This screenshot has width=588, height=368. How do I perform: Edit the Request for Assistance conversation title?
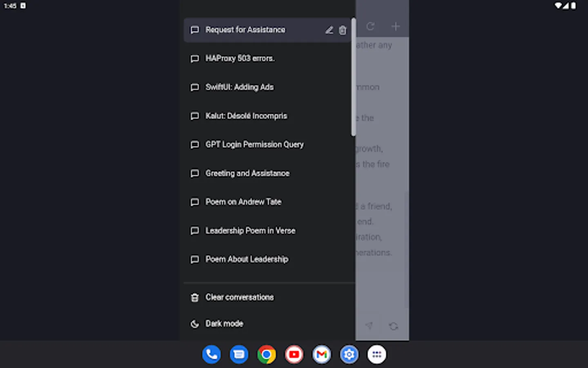pos(329,30)
